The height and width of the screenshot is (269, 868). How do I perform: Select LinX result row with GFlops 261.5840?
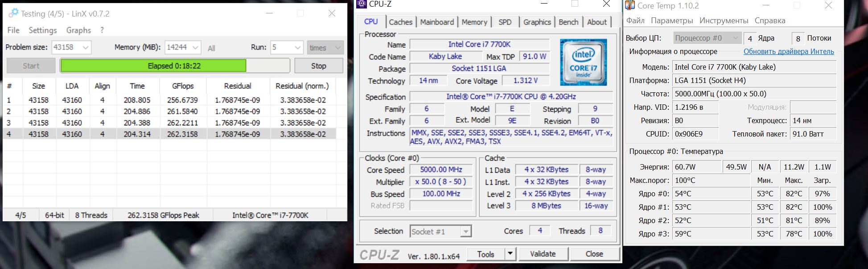pyautogui.click(x=169, y=111)
